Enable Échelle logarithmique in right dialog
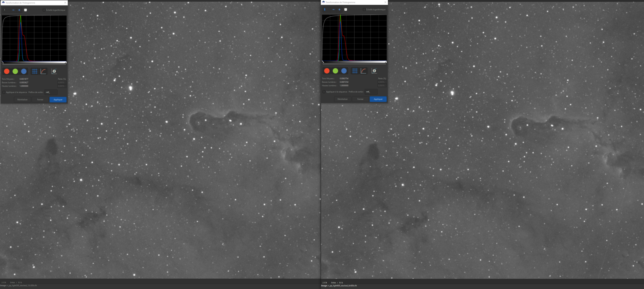This screenshot has height=289, width=644. click(x=364, y=9)
